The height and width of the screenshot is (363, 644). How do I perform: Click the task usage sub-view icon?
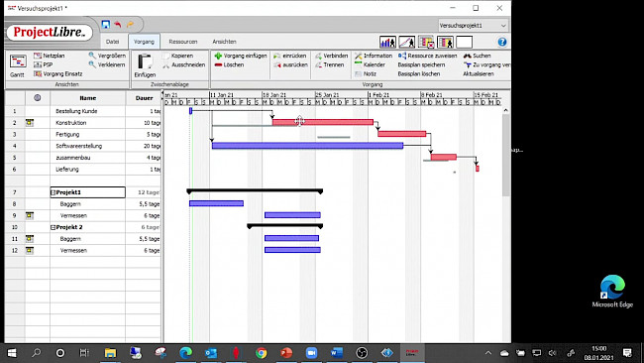click(426, 42)
